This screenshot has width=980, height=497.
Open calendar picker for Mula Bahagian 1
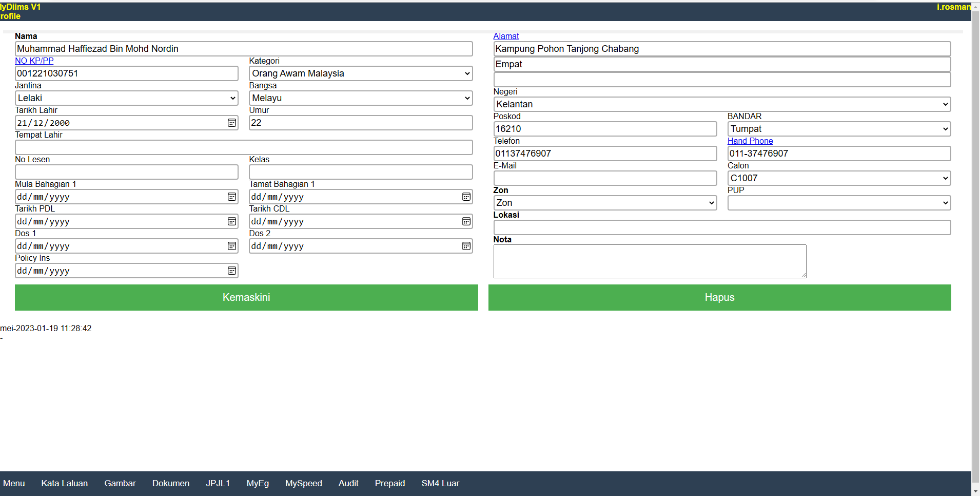[232, 197]
